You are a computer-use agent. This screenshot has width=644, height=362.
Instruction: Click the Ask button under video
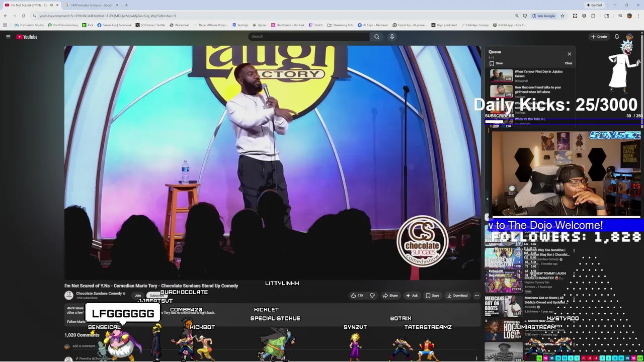point(412,296)
